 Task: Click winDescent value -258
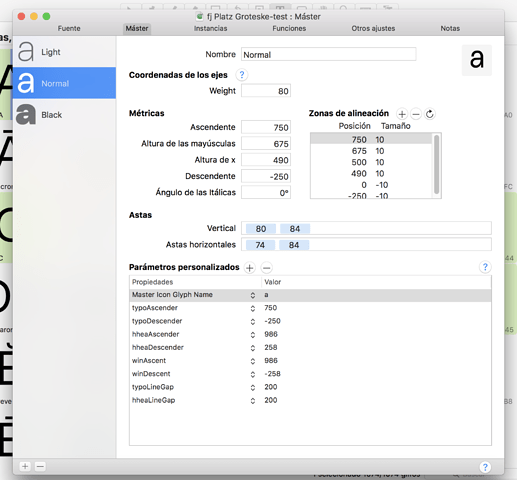click(x=272, y=374)
